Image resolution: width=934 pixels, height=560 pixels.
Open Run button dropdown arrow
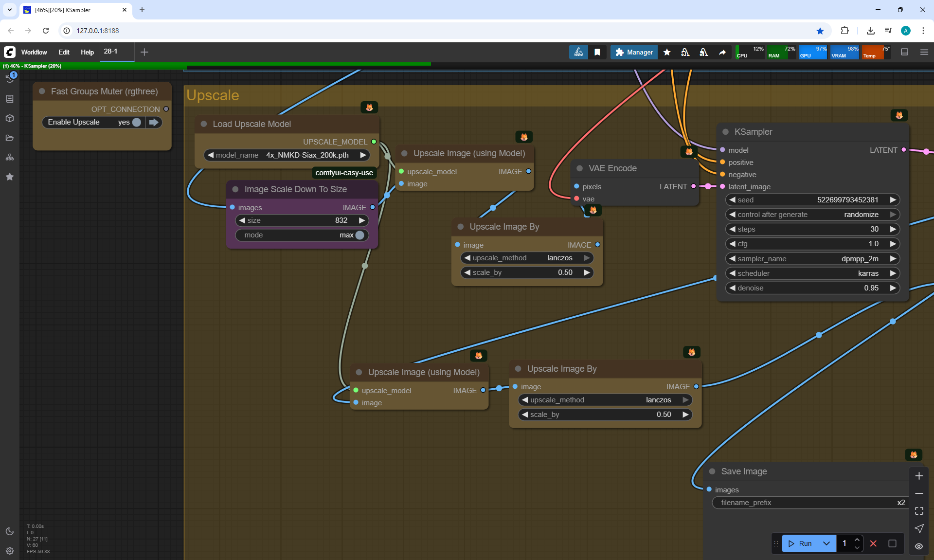click(x=826, y=543)
